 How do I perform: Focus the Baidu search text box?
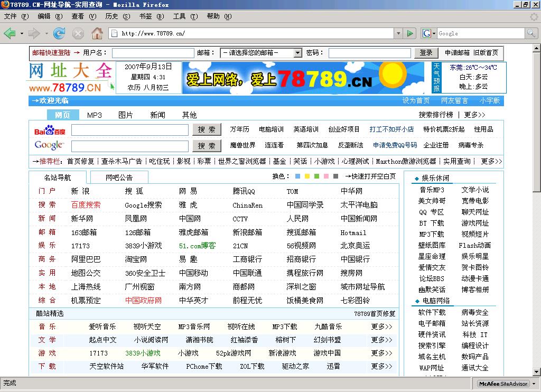(x=130, y=130)
